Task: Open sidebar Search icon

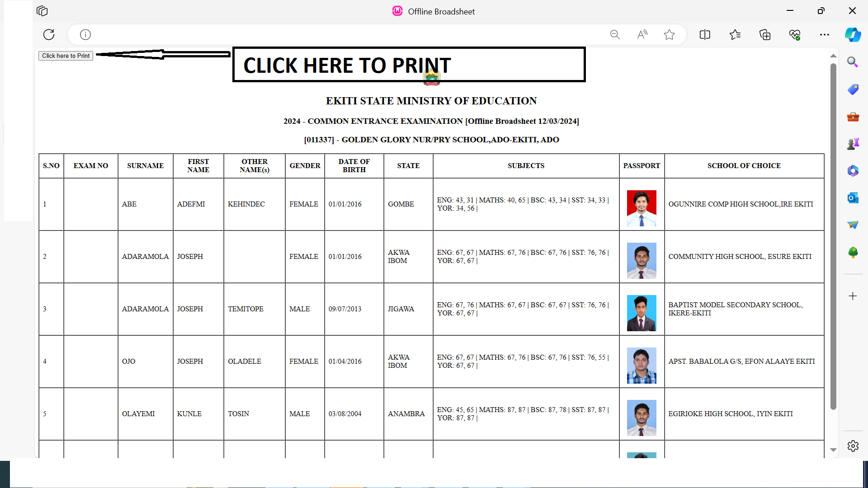Action: point(853,62)
